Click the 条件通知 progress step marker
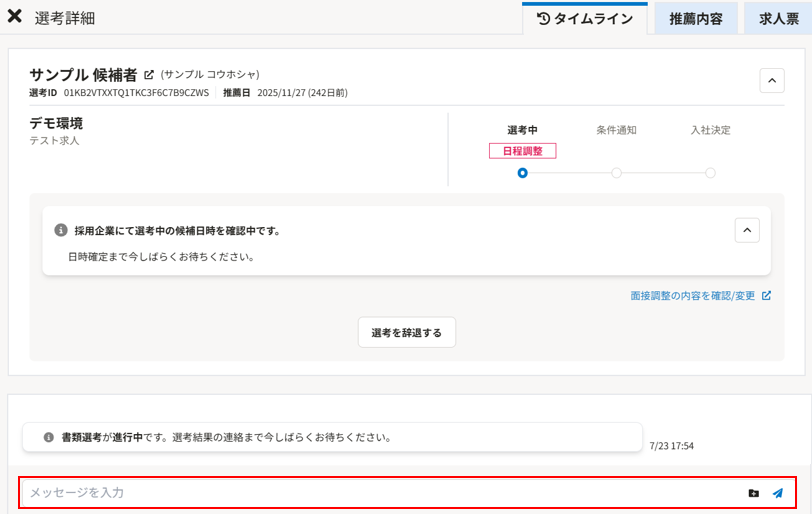 click(x=616, y=173)
